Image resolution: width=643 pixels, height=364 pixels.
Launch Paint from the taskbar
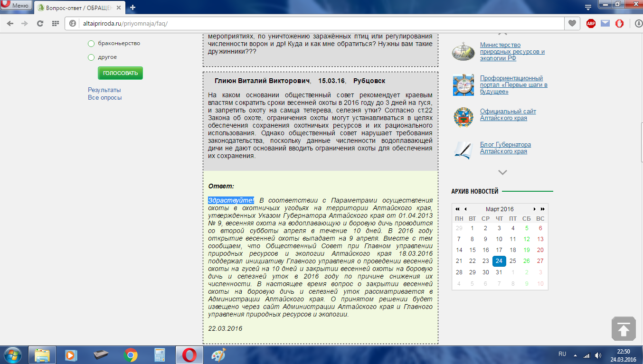[218, 355]
